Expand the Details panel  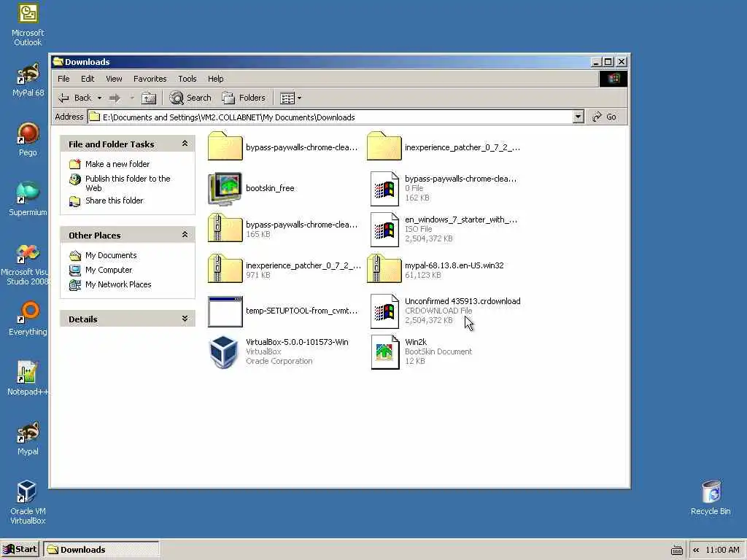(185, 319)
